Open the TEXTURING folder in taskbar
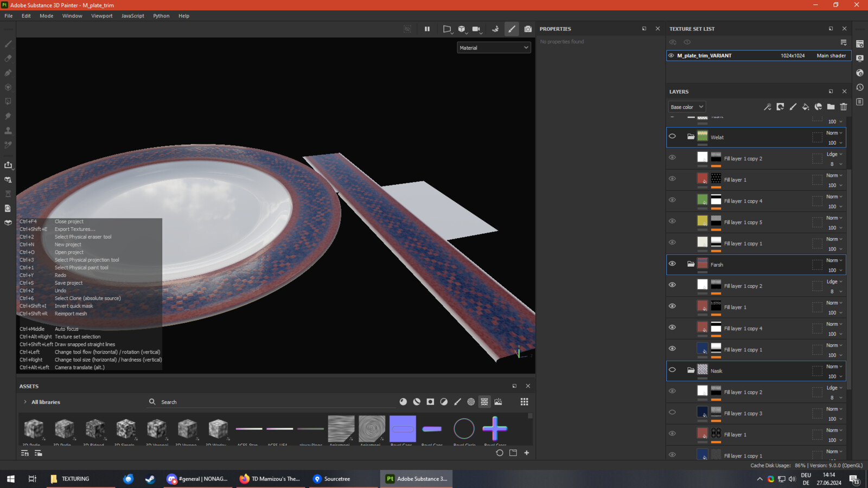Viewport: 868px width, 488px height. tap(80, 479)
